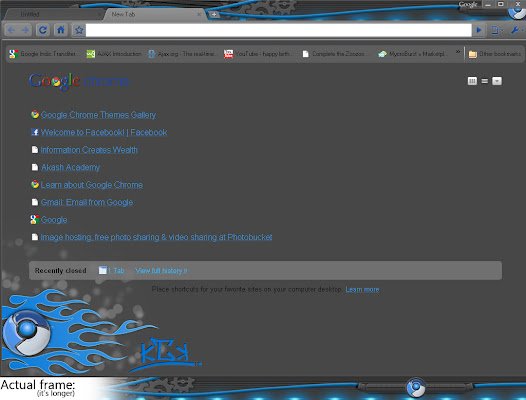Open the Complete the Zooloo bookmark
The height and width of the screenshot is (400, 526).
point(334,54)
